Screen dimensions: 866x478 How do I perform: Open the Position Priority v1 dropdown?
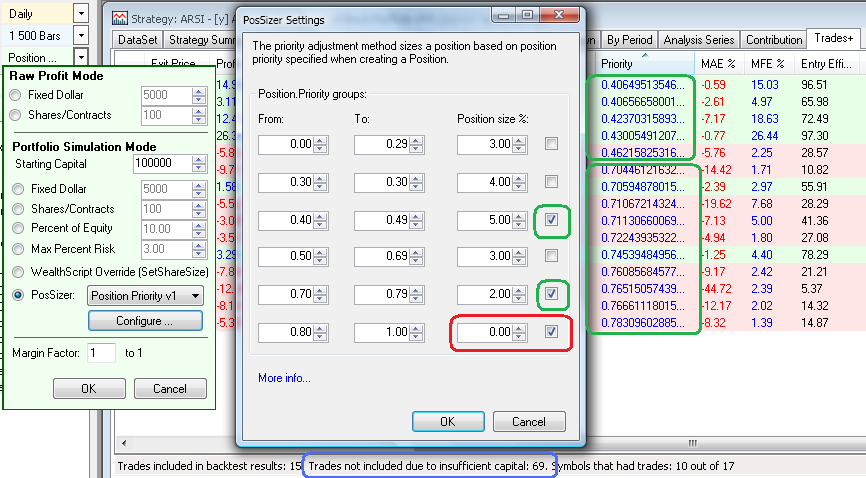pyautogui.click(x=145, y=295)
